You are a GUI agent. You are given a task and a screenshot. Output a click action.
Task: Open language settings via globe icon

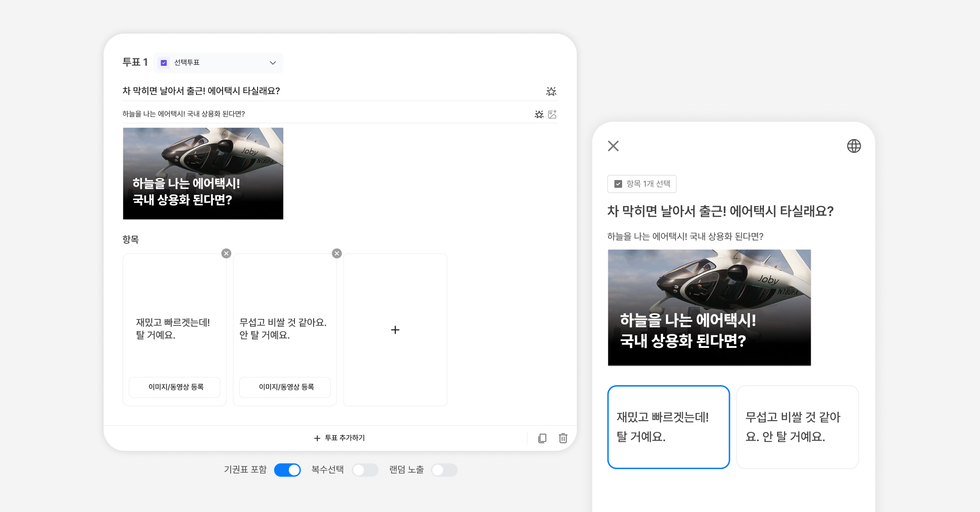tap(854, 146)
